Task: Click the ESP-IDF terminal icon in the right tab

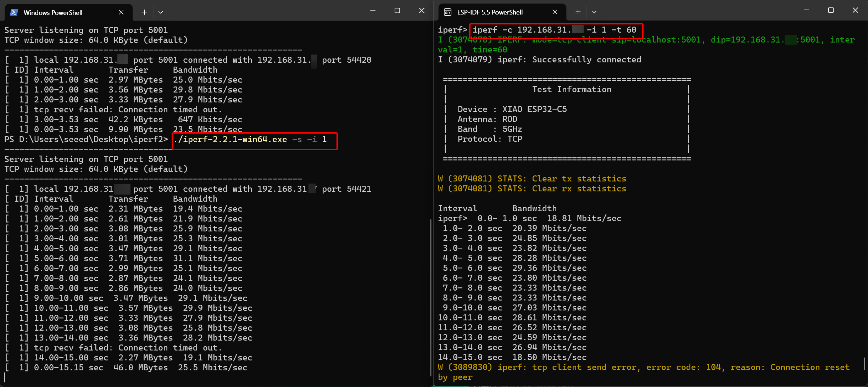Action: click(x=448, y=12)
